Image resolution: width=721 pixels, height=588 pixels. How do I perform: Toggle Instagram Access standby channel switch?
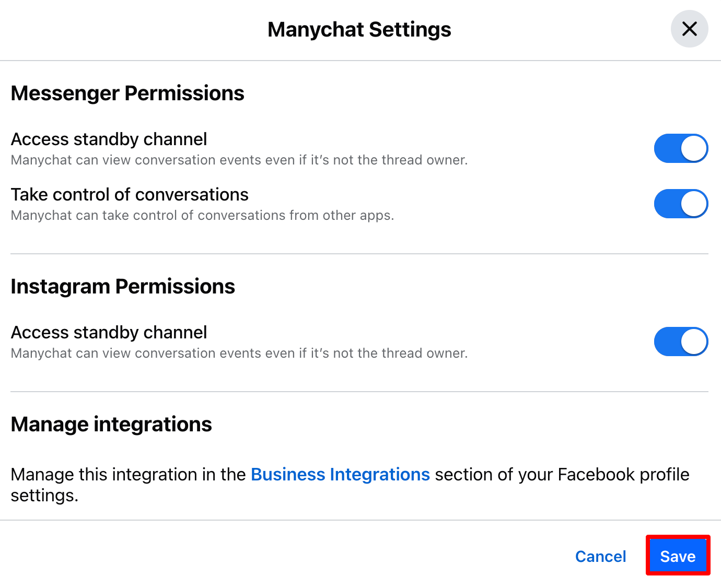(x=681, y=342)
